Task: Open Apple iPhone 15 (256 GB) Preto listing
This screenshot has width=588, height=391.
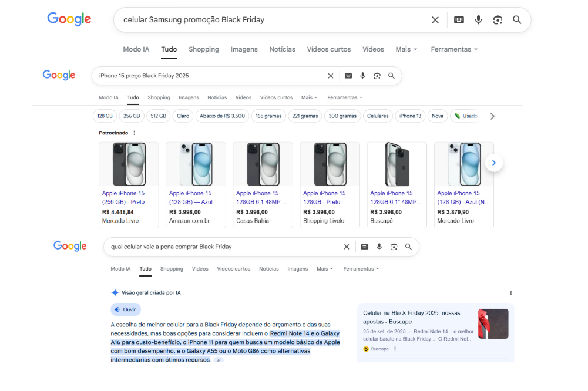Action: pyautogui.click(x=123, y=197)
